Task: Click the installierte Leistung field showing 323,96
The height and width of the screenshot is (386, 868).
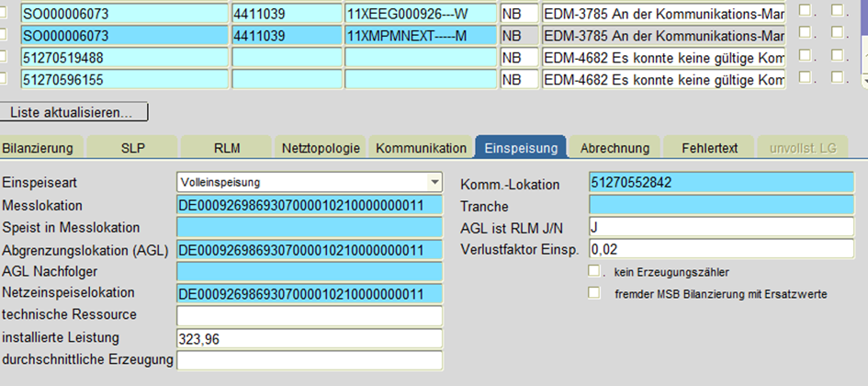Action: (309, 338)
